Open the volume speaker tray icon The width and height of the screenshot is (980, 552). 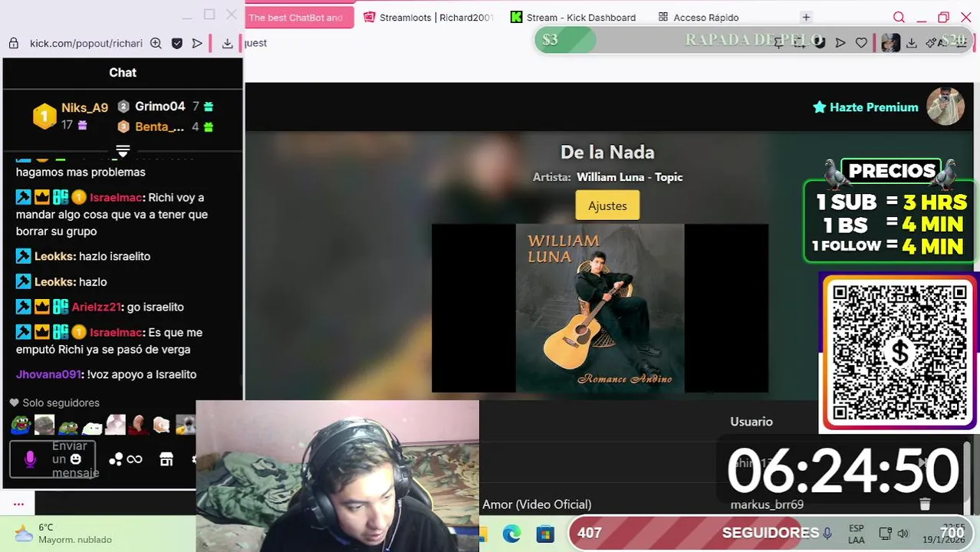[x=903, y=534]
